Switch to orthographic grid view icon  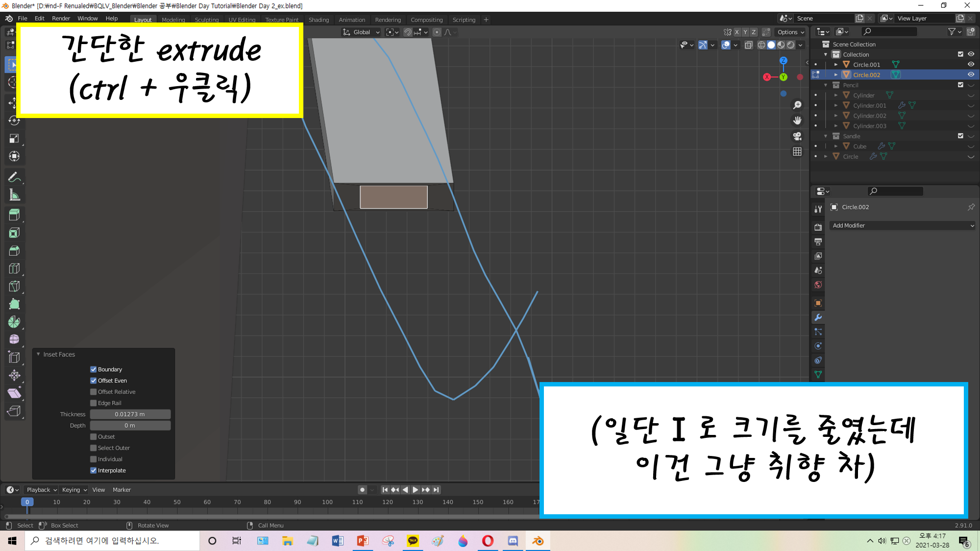(x=797, y=152)
